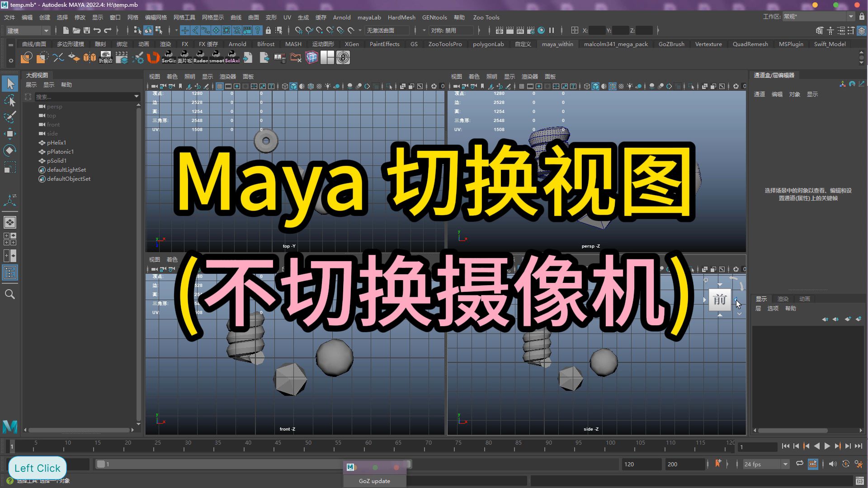Click the folding edge shelf icon
This screenshot has width=868, height=488.
click(105, 58)
